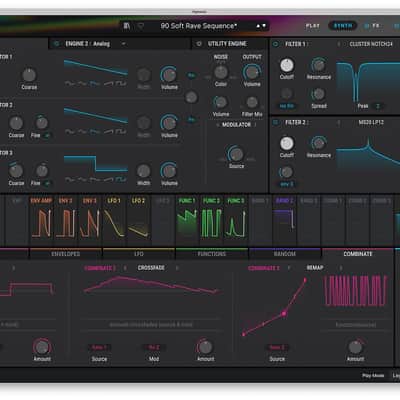Click Oscillator 3 Volume knob
Image resolution: width=400 pixels, height=400 pixels.
pyautogui.click(x=169, y=171)
